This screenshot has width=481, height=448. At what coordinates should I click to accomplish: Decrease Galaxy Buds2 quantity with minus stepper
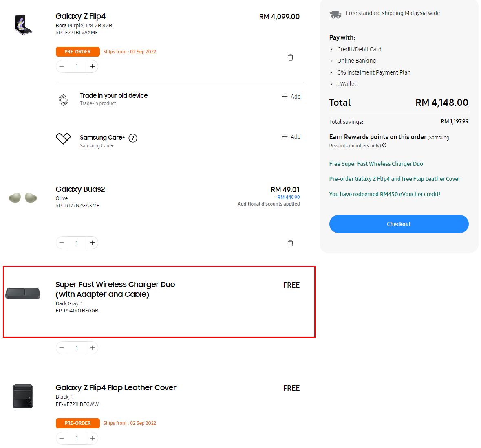click(61, 242)
